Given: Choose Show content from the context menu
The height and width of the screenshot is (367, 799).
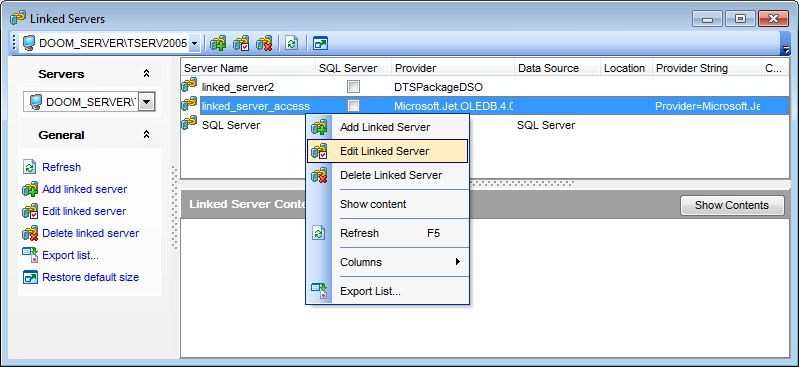Looking at the screenshot, I should (x=387, y=204).
